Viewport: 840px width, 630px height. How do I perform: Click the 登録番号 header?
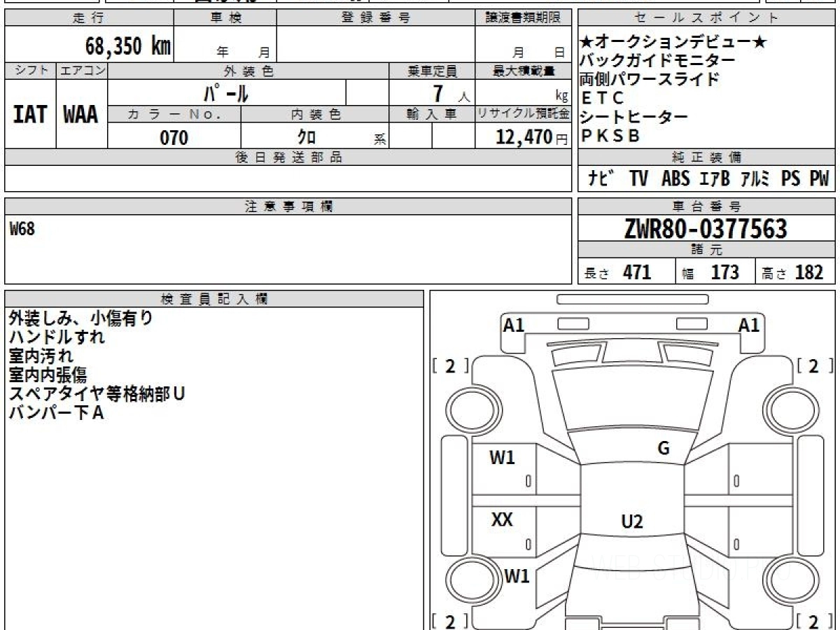point(376,17)
